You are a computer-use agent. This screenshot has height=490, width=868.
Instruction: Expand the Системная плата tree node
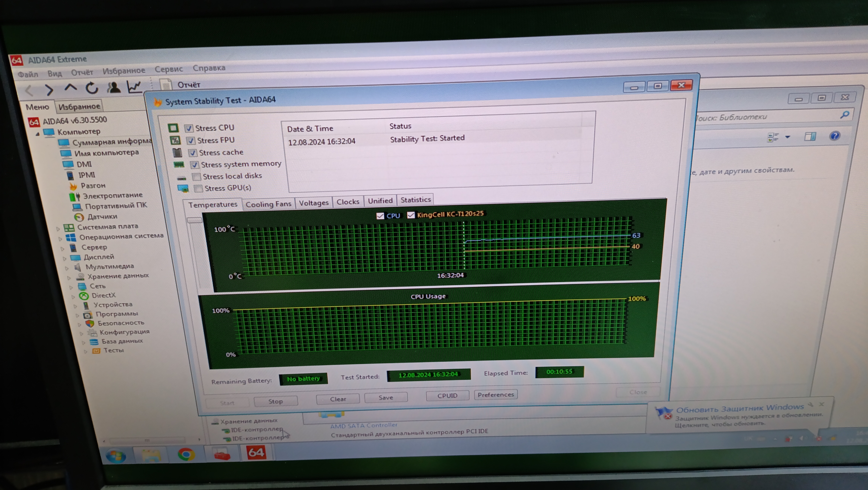58,229
